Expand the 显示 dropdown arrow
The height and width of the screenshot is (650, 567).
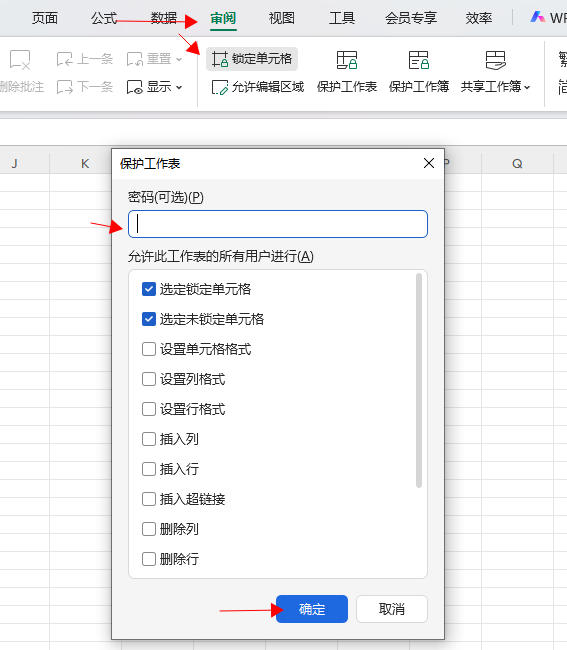(179, 87)
